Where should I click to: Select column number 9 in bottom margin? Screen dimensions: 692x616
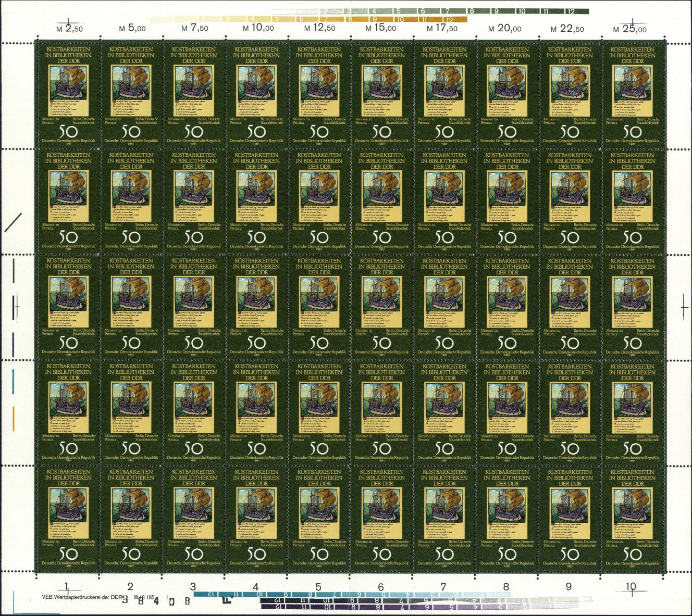(x=569, y=586)
